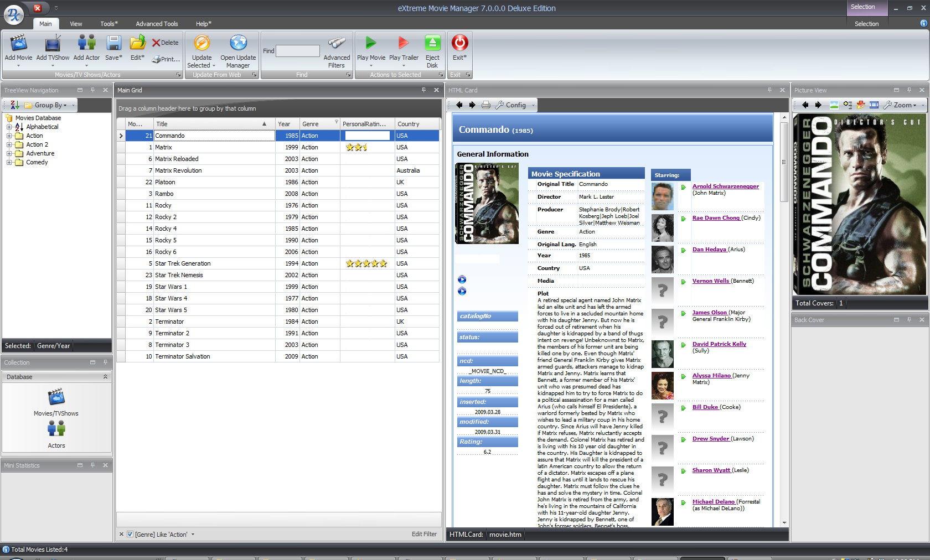Image resolution: width=930 pixels, height=560 pixels.
Task: Open the Help ribbon tab
Action: pyautogui.click(x=204, y=24)
